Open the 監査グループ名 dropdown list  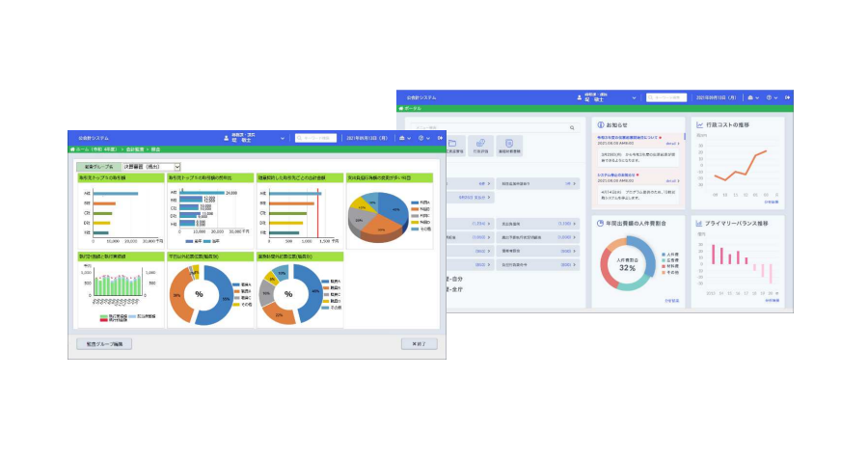pos(176,167)
